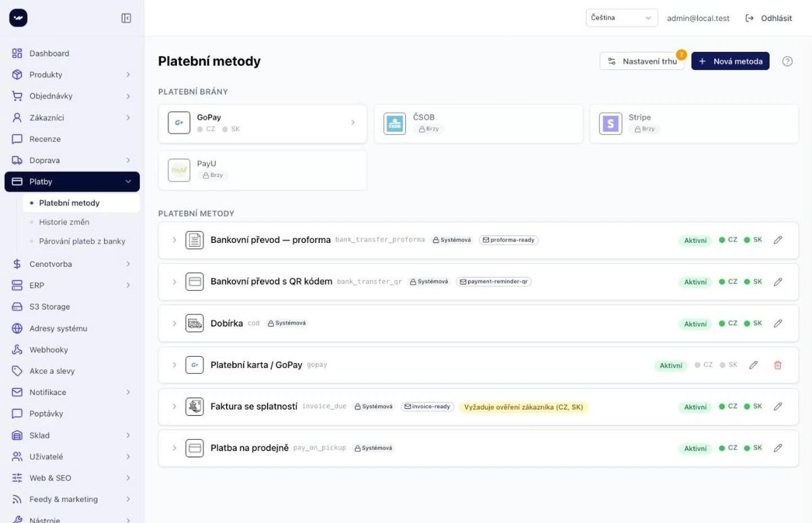Click the GoPay gateway logo icon
This screenshot has width=812, height=523.
[179, 123]
